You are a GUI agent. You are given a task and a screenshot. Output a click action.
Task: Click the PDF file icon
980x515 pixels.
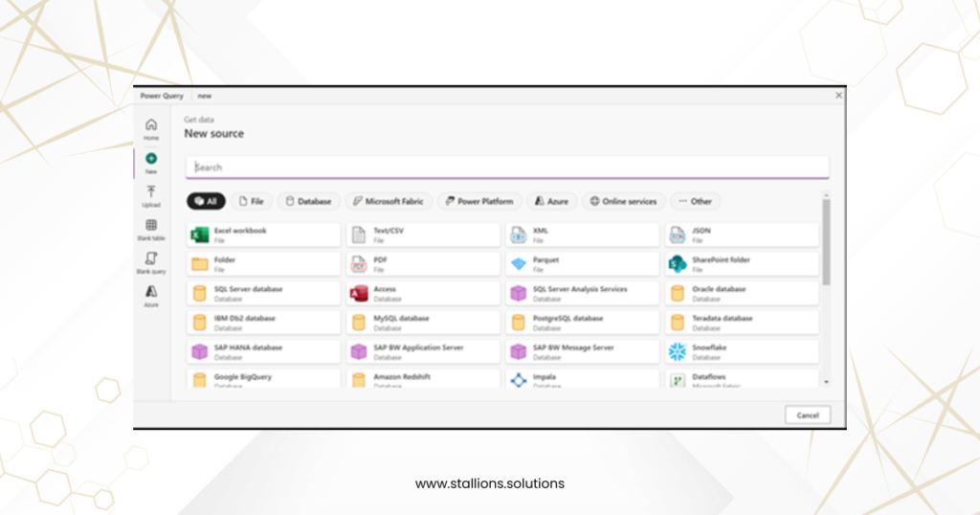pyautogui.click(x=359, y=264)
